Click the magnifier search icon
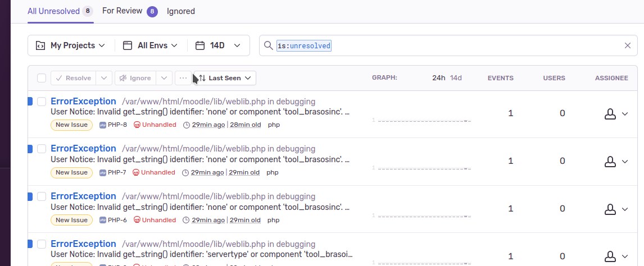The width and height of the screenshot is (644, 266). point(269,45)
